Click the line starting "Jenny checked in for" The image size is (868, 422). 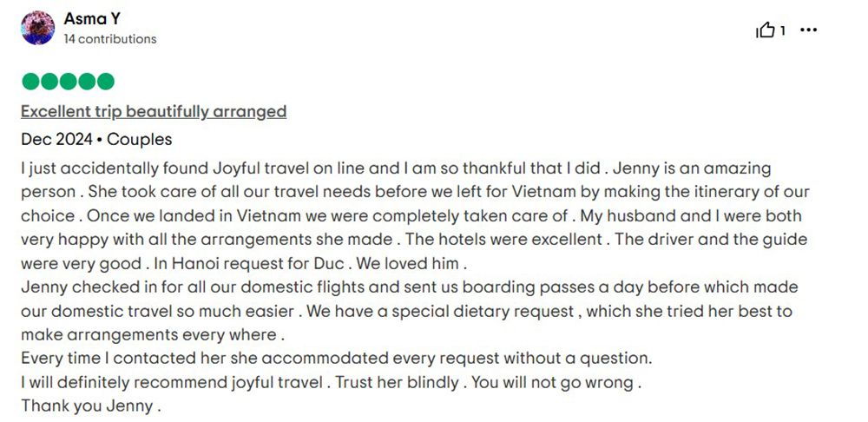[410, 287]
